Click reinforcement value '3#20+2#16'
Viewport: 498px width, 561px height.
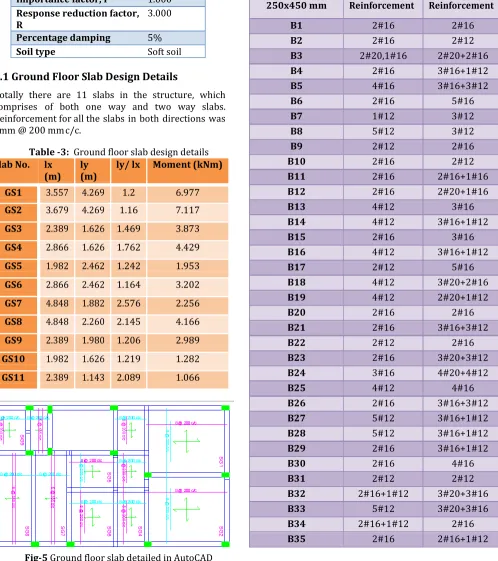pos(463,282)
